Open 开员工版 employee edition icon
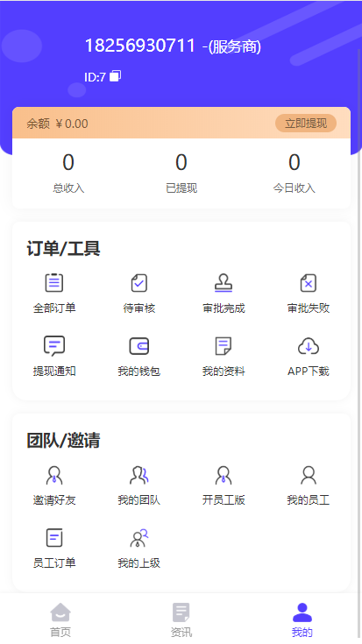 224,475
